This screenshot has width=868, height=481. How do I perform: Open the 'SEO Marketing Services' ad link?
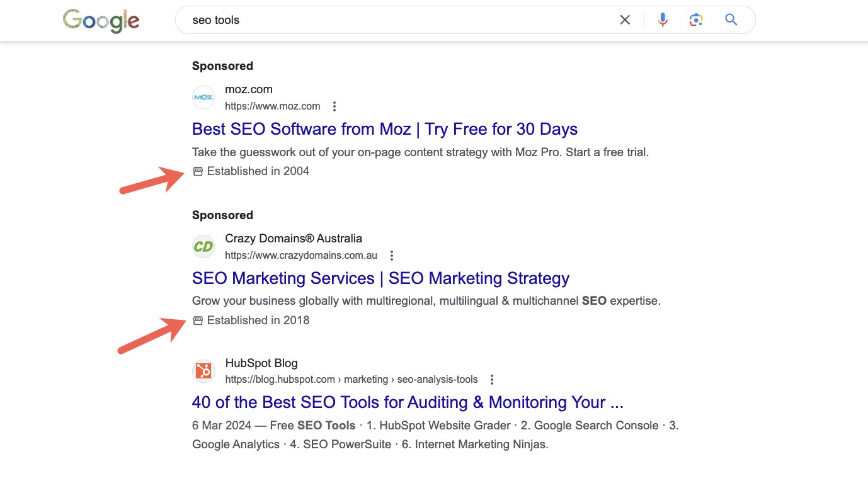[x=380, y=278]
